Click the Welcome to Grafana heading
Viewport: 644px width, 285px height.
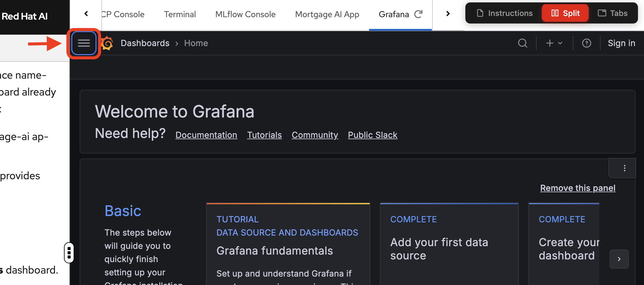[174, 111]
